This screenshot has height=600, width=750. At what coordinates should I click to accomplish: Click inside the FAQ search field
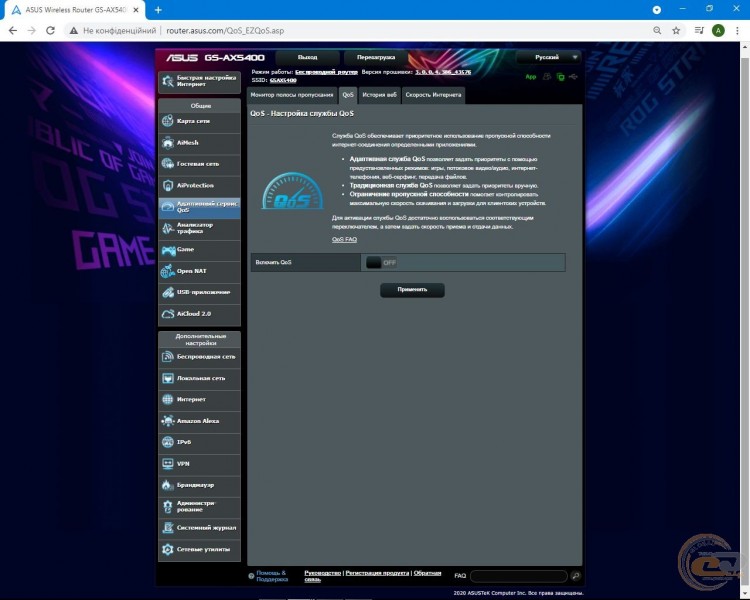coord(519,576)
